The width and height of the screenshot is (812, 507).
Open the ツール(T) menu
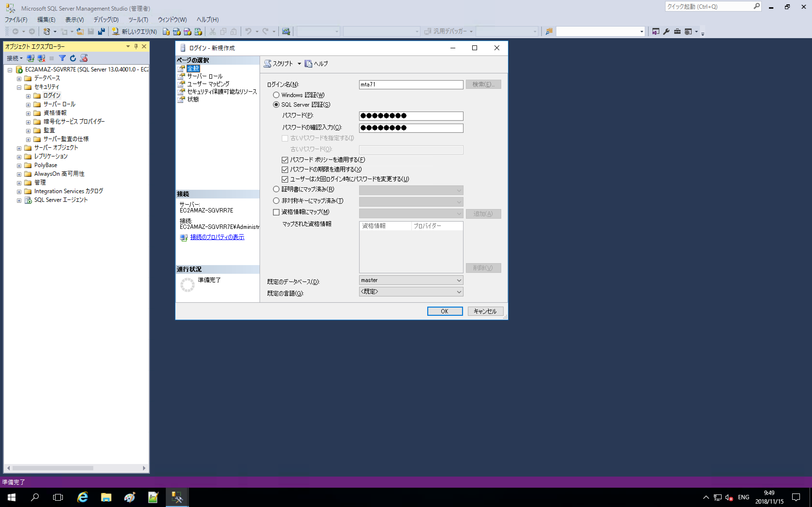click(x=138, y=20)
